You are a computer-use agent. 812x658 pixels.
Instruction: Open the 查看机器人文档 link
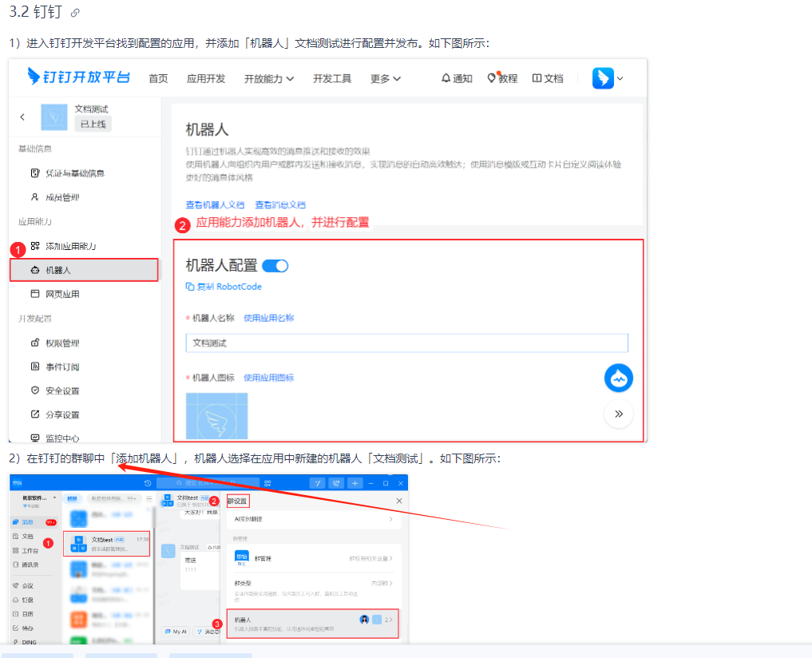click(x=215, y=204)
